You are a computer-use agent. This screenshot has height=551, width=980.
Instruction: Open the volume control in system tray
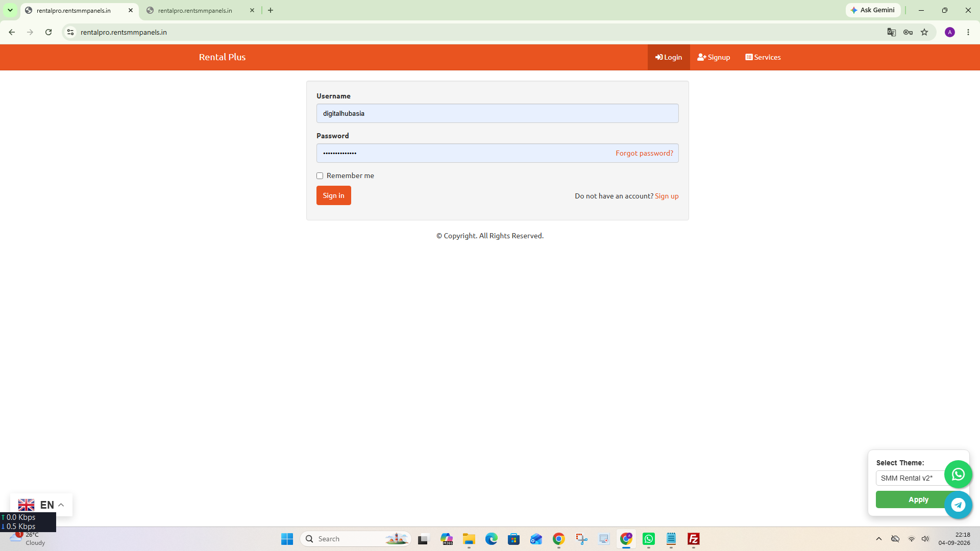pyautogui.click(x=925, y=539)
